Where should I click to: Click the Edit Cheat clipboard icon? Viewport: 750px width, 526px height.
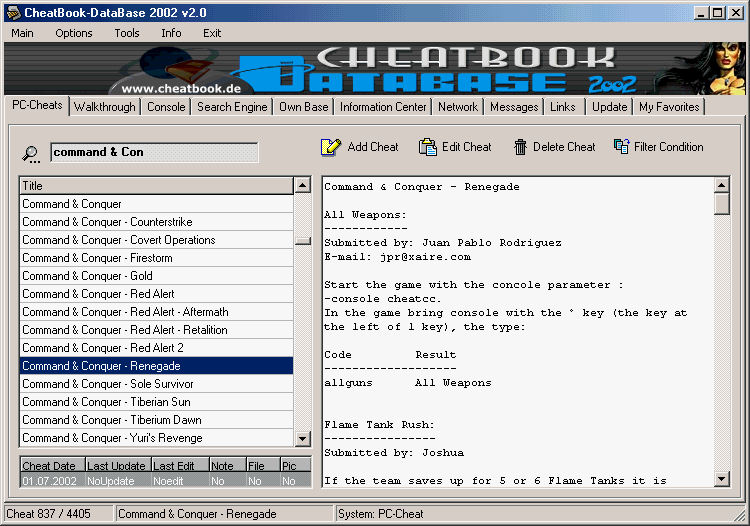[x=427, y=147]
